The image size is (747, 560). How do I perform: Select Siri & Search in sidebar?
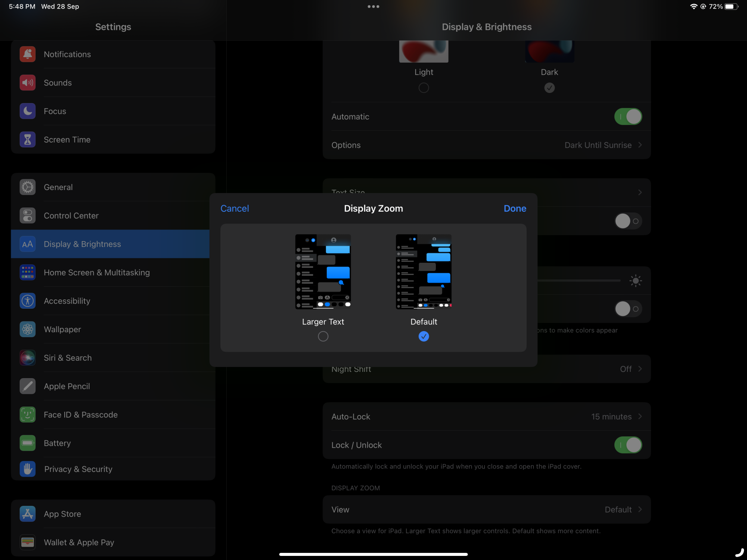pos(68,358)
